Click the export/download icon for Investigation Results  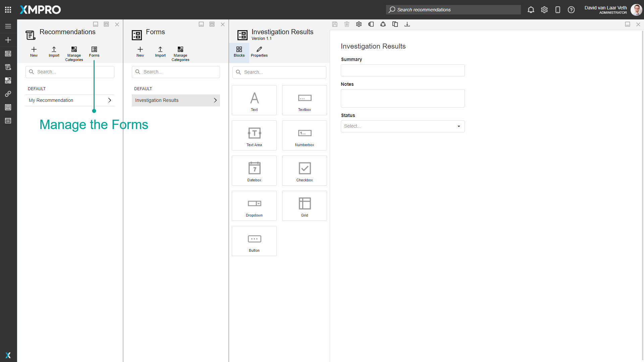(407, 24)
